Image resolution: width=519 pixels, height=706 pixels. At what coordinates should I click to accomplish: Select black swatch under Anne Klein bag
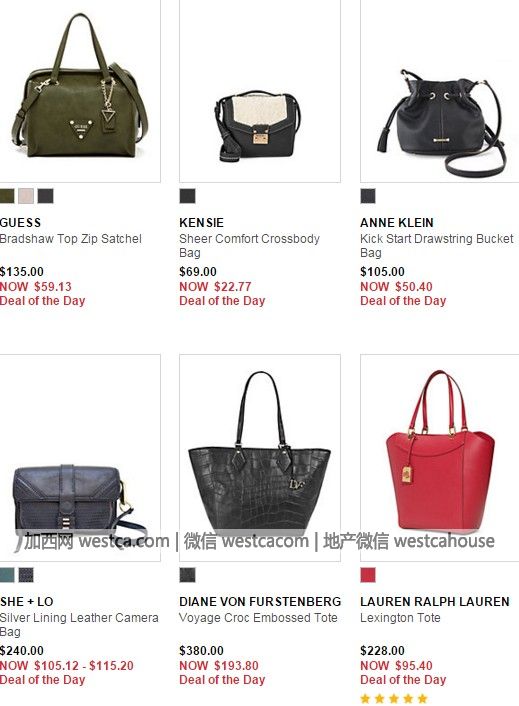(x=368, y=196)
